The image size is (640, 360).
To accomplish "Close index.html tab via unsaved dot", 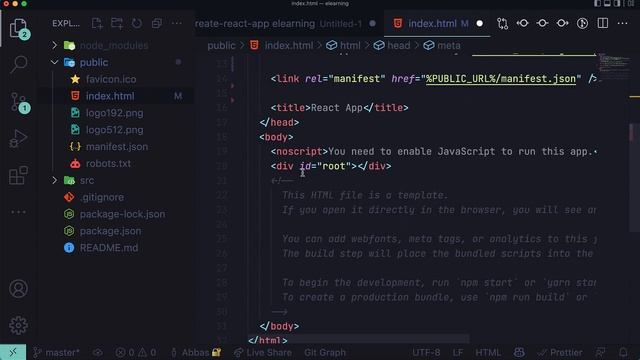I will click(480, 24).
